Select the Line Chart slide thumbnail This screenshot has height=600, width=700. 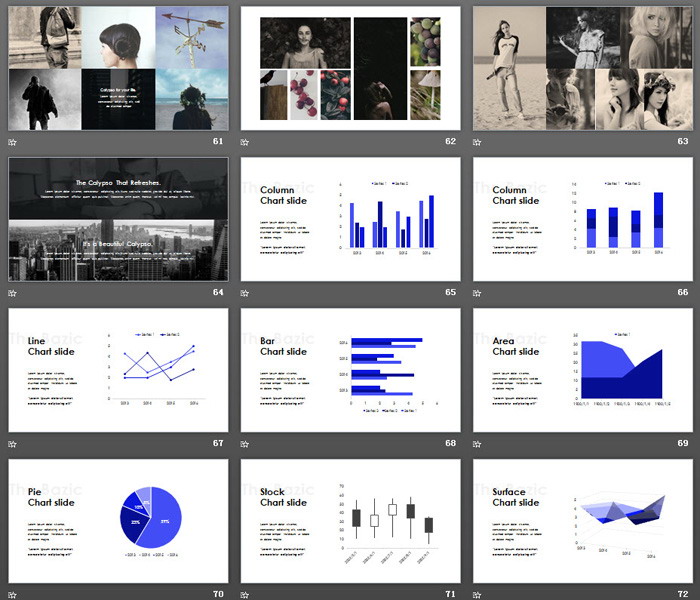coord(118,370)
